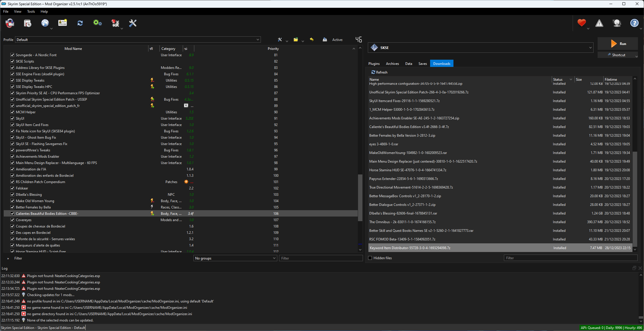Open the Help question mark icon
The image size is (644, 331).
coord(634,23)
